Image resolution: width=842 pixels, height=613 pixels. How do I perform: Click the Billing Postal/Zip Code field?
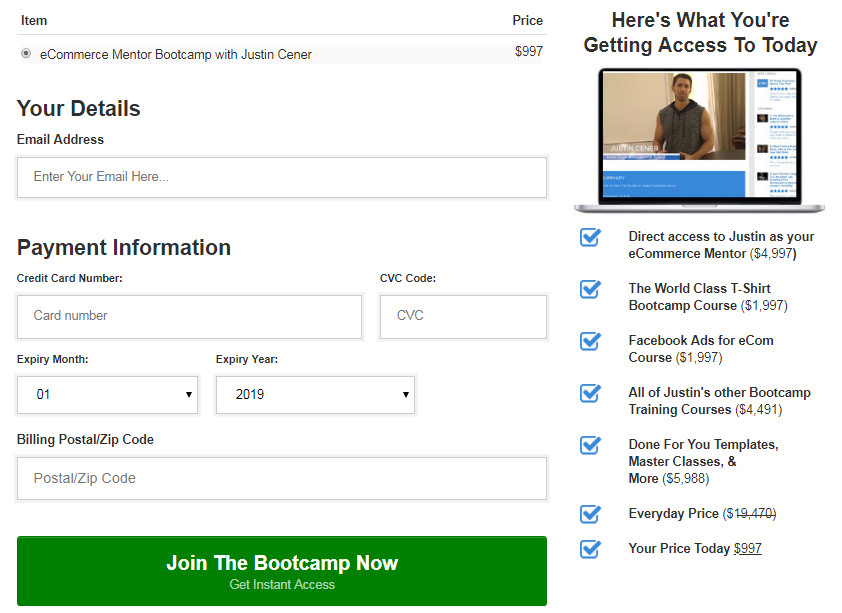click(x=282, y=479)
